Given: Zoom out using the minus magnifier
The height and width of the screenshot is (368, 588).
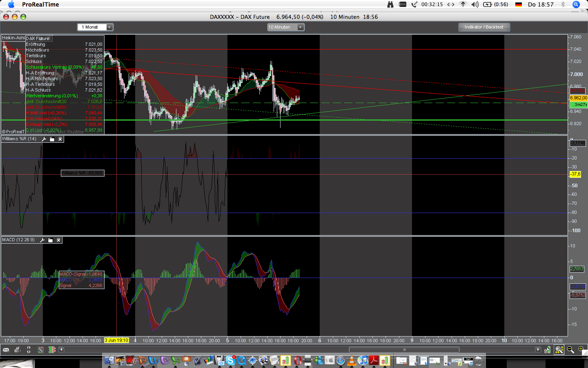Looking at the screenshot, I should pos(570,350).
